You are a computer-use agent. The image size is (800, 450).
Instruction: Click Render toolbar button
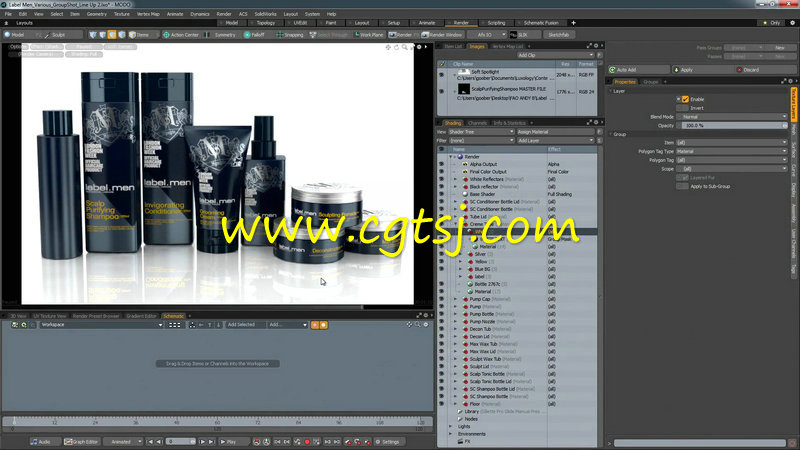401,35
